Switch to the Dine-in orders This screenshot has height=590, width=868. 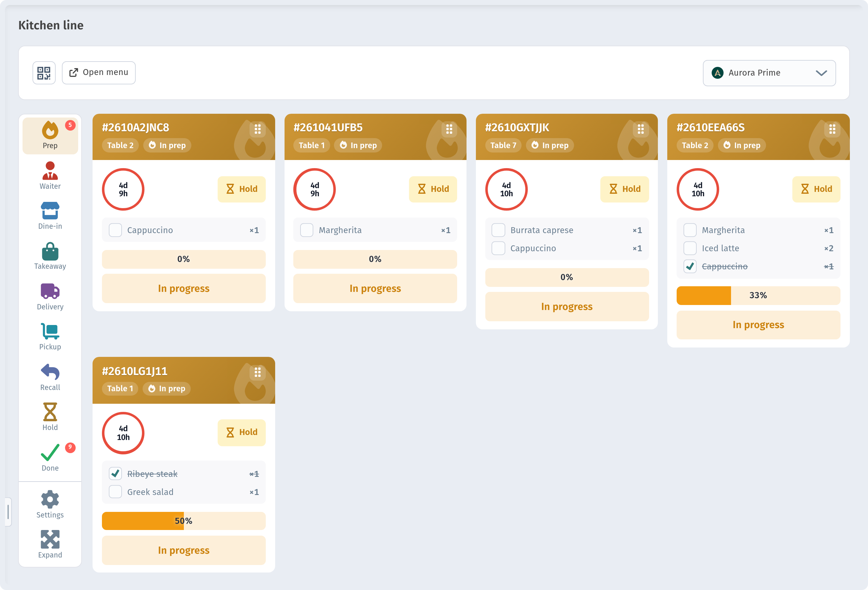(x=50, y=216)
